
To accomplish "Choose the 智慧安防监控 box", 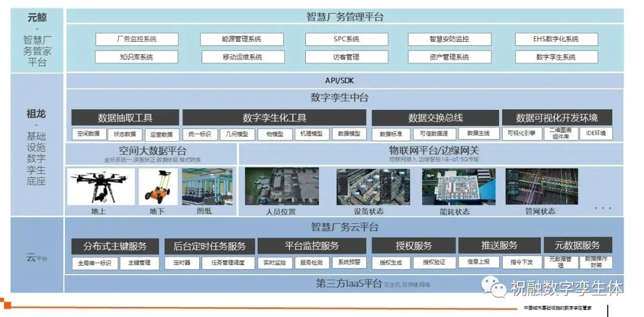I will click(449, 39).
